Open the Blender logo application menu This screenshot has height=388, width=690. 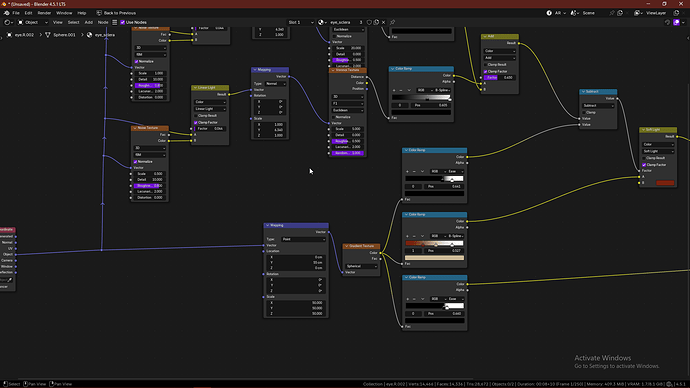(x=7, y=13)
